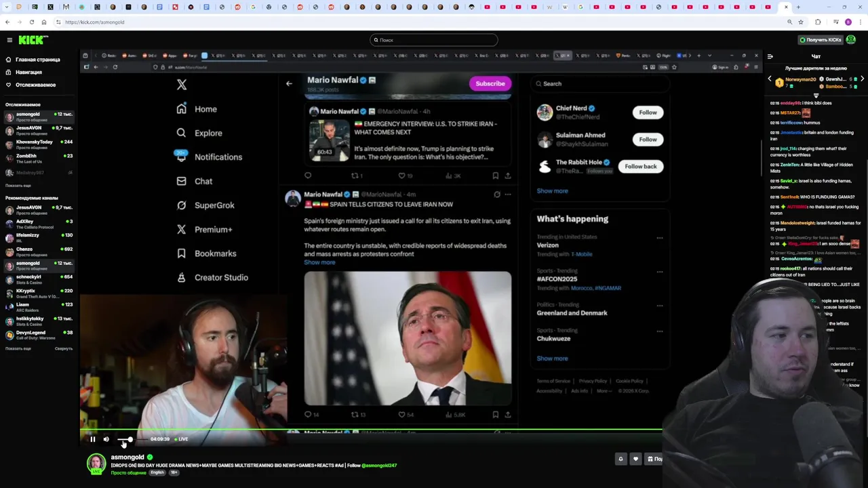Switch to the first X browser tab
This screenshot has width=868, height=488.
point(50,7)
